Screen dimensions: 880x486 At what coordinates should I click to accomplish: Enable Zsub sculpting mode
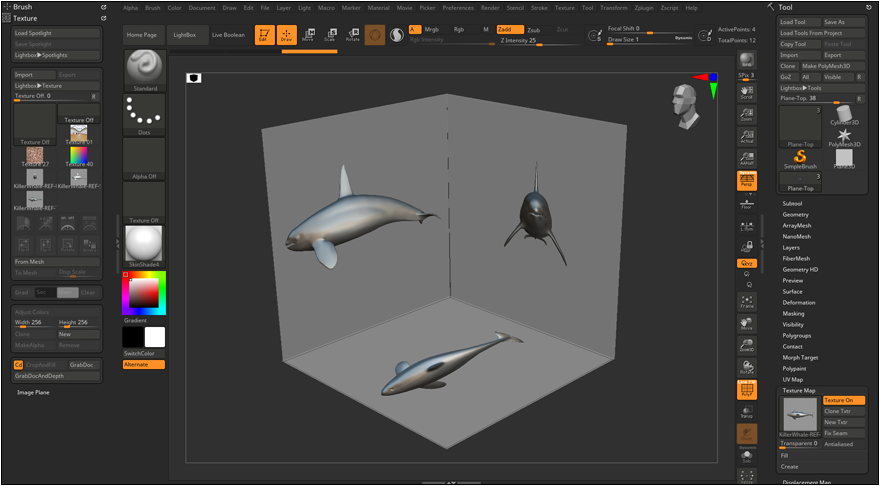534,30
